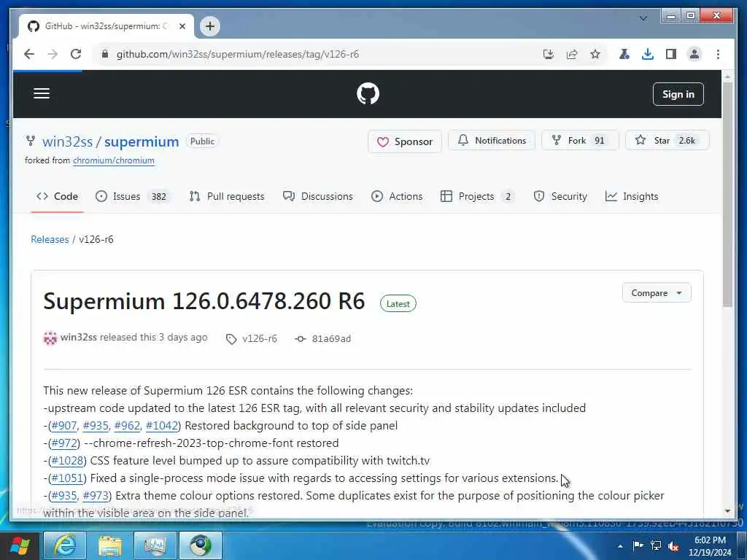Open the tab search chevron in title bar

point(643,18)
